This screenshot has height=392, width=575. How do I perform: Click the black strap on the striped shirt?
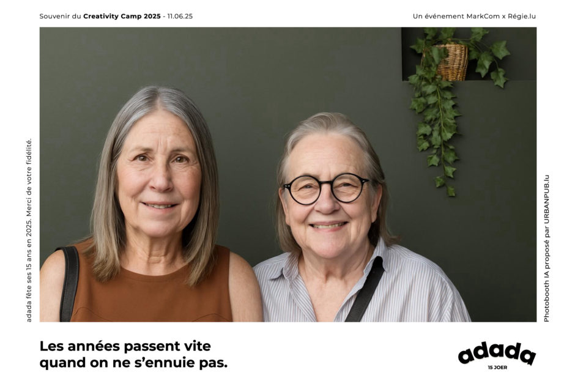coord(365,289)
